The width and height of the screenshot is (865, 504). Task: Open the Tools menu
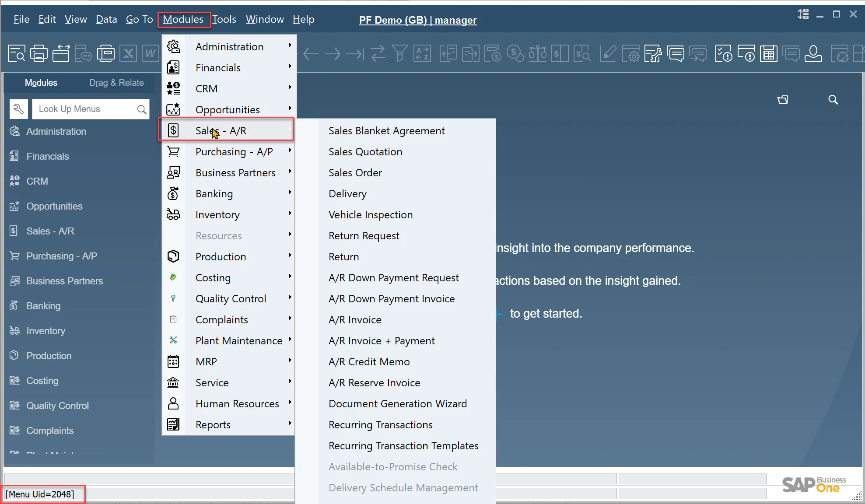224,19
